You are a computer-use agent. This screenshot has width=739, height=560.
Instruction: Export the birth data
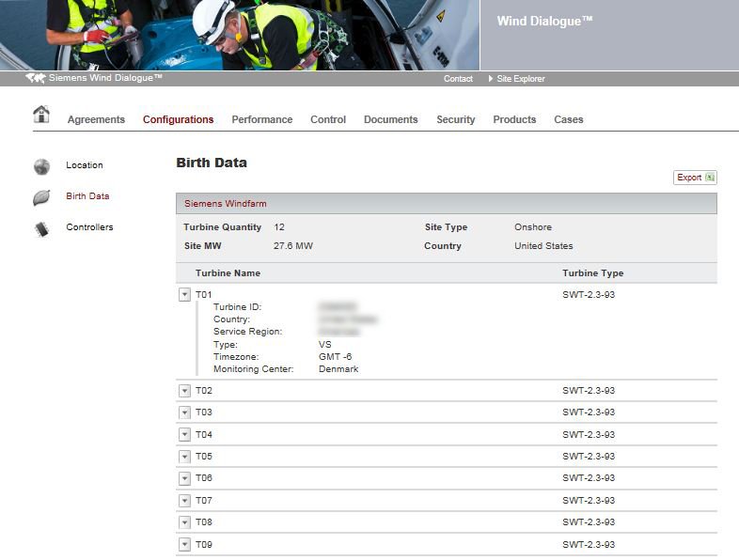(x=695, y=178)
